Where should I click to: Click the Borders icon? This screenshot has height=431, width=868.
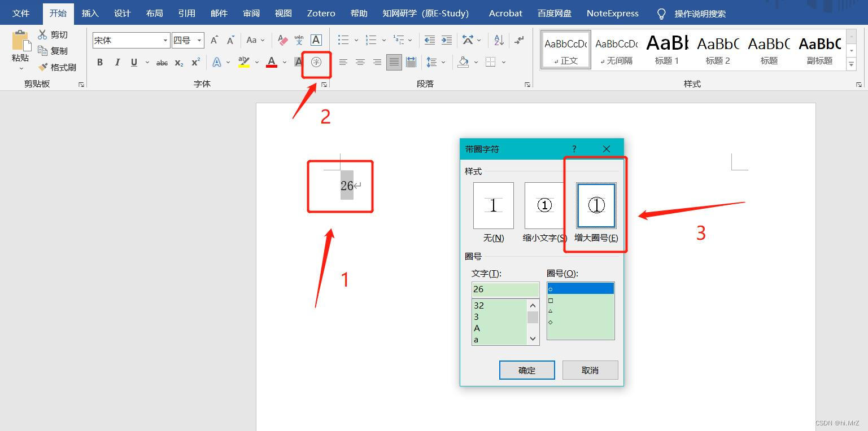pyautogui.click(x=491, y=62)
